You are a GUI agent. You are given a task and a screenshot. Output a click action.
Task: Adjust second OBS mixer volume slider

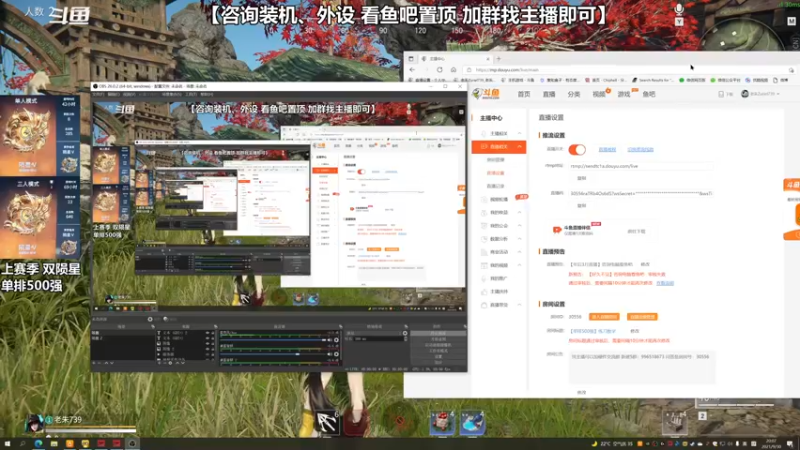coord(273,354)
